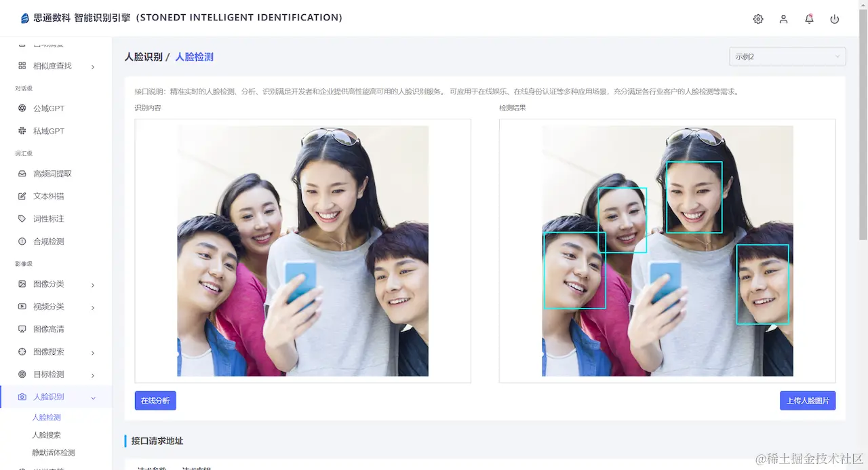
Task: Check the notification bell
Action: click(x=809, y=19)
